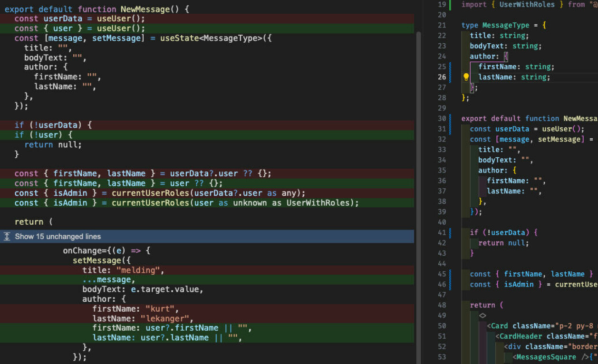Screen dimensions: 598x364
Task: Click the green added-line marker beside line 19
Action: click(450, 4)
